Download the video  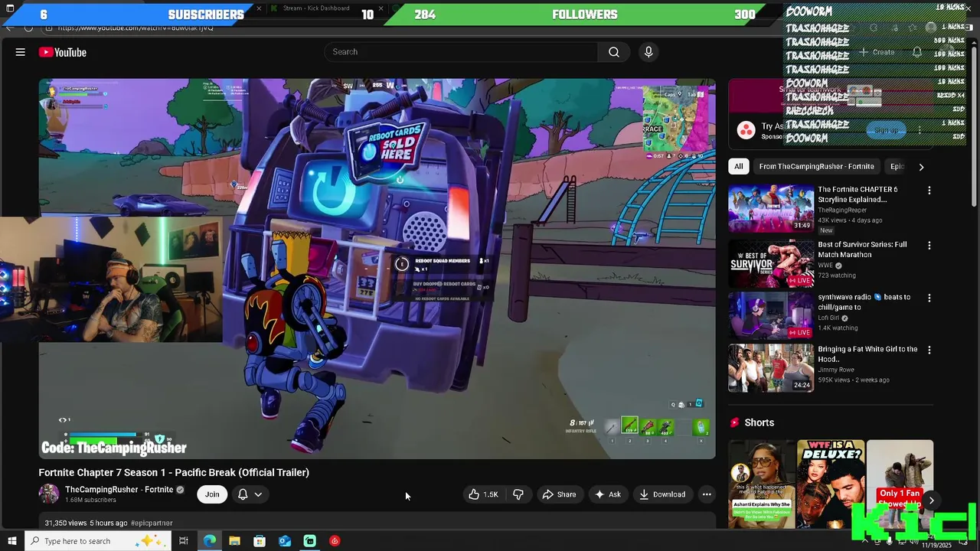662,494
